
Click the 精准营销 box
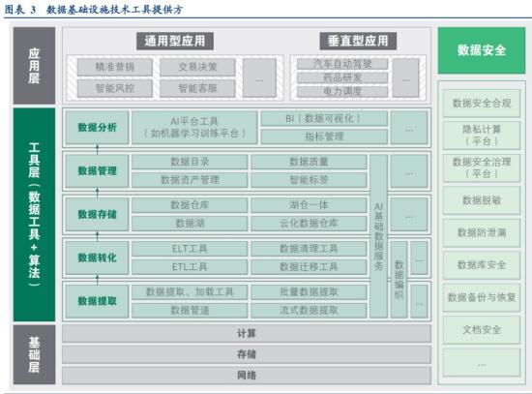click(x=115, y=67)
